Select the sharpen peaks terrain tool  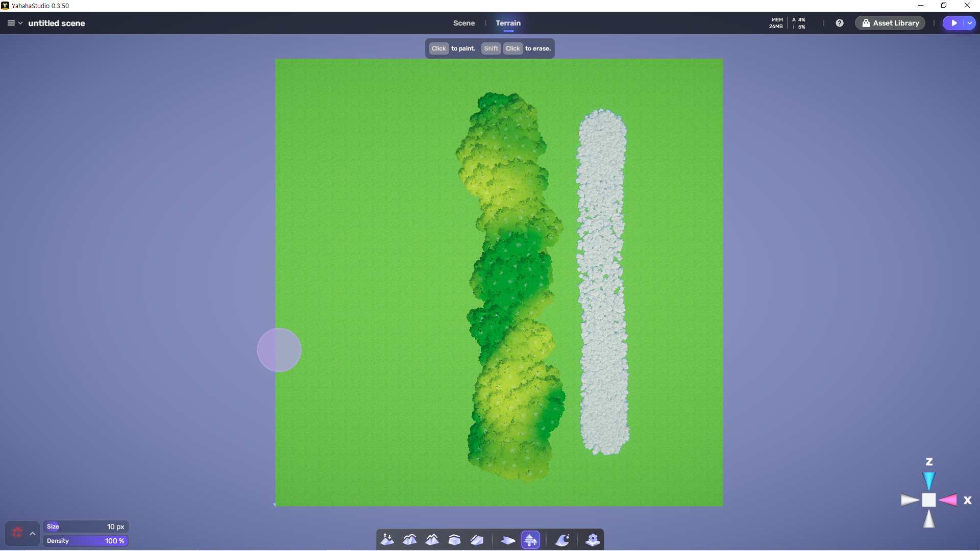click(432, 539)
